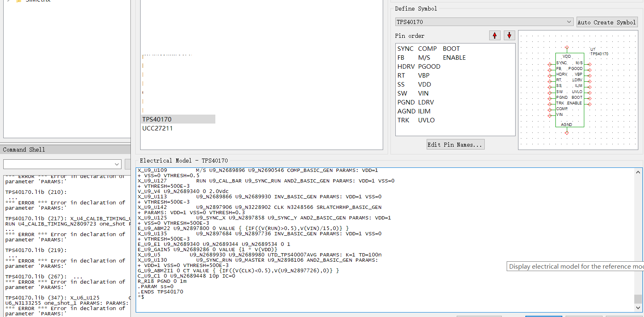Select the PGND pin in pin order
Image resolution: width=644 pixels, height=317 pixels.
pos(406,102)
